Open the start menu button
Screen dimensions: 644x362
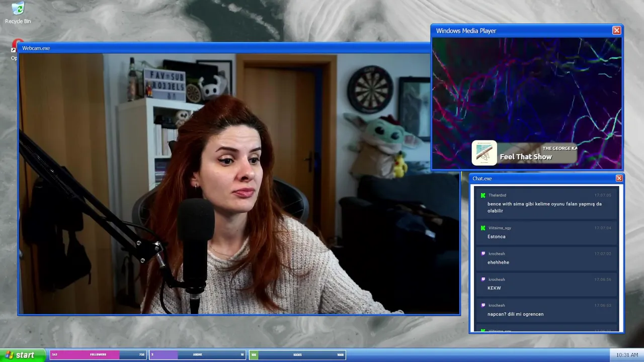pos(23,355)
